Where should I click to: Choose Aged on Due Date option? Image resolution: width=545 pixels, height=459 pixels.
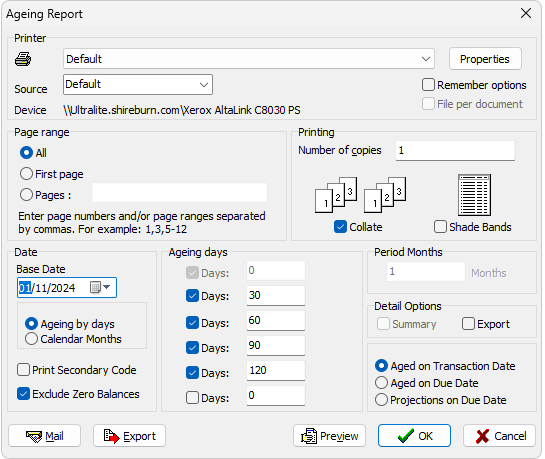pyautogui.click(x=381, y=383)
